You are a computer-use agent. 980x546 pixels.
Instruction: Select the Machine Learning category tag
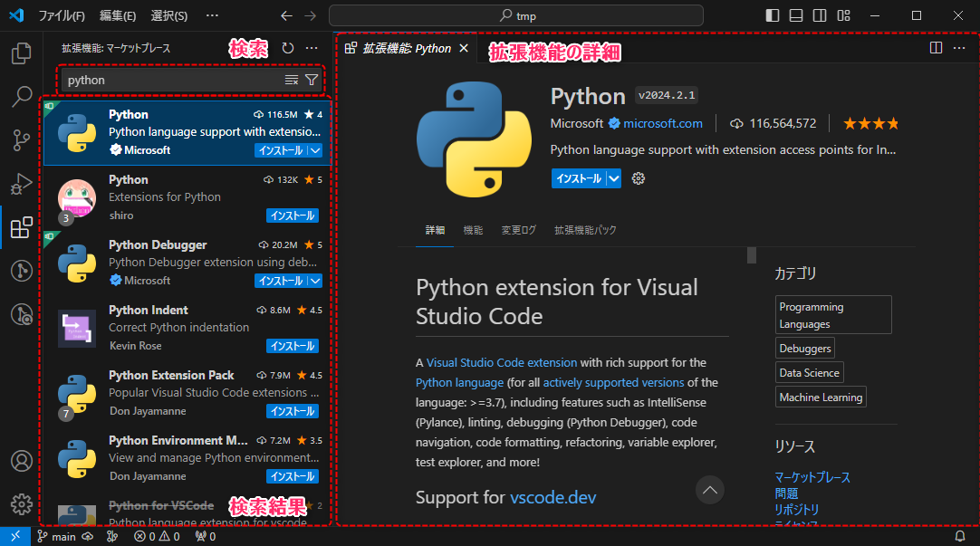821,398
